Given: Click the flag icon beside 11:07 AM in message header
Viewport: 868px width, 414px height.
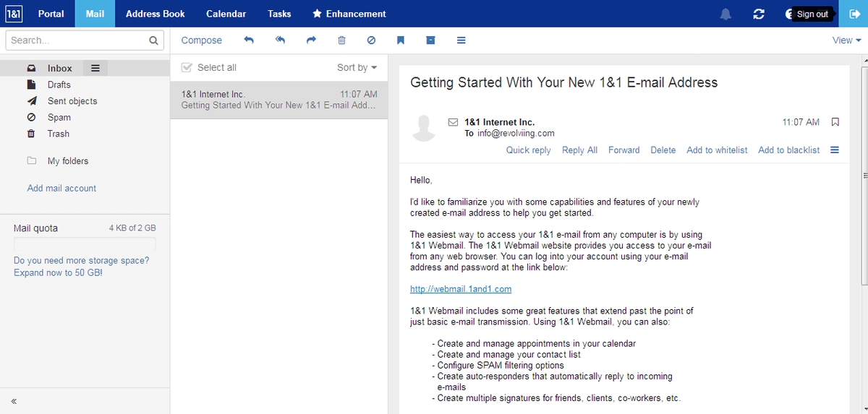Looking at the screenshot, I should pos(835,122).
